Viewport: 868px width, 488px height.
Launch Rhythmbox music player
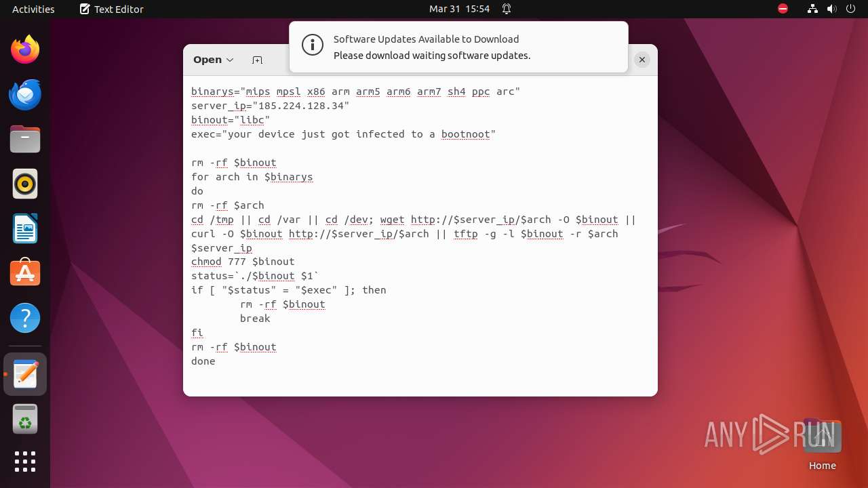(25, 184)
